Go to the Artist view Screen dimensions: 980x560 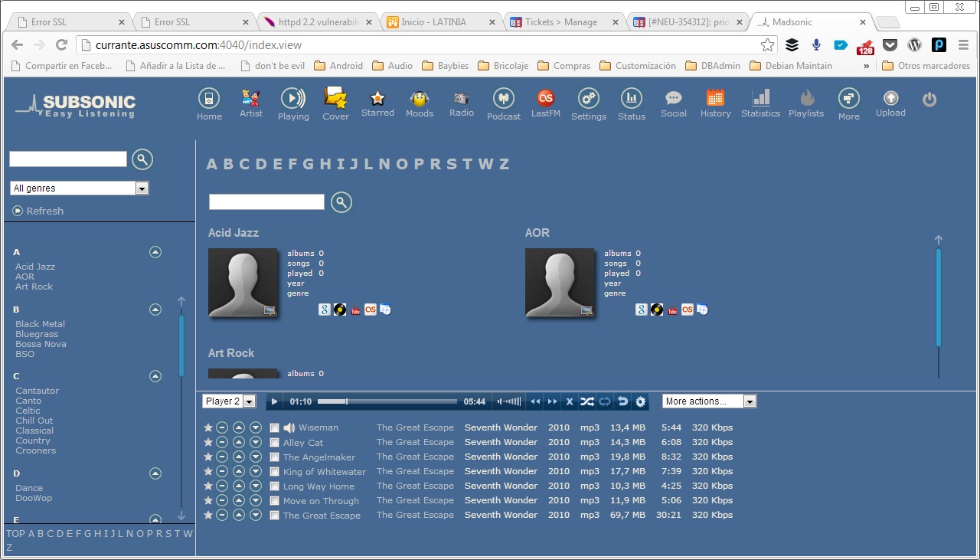251,103
